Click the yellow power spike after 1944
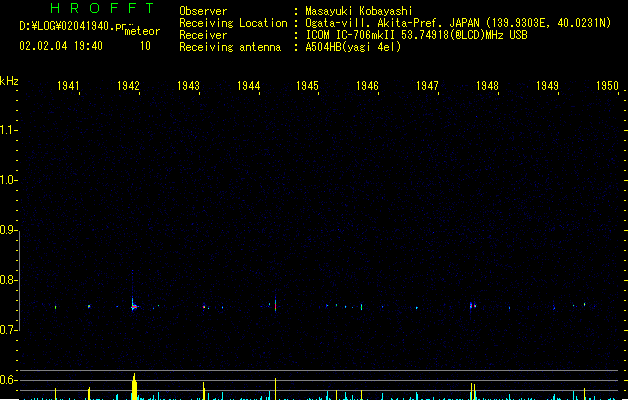 pyautogui.click(x=275, y=388)
